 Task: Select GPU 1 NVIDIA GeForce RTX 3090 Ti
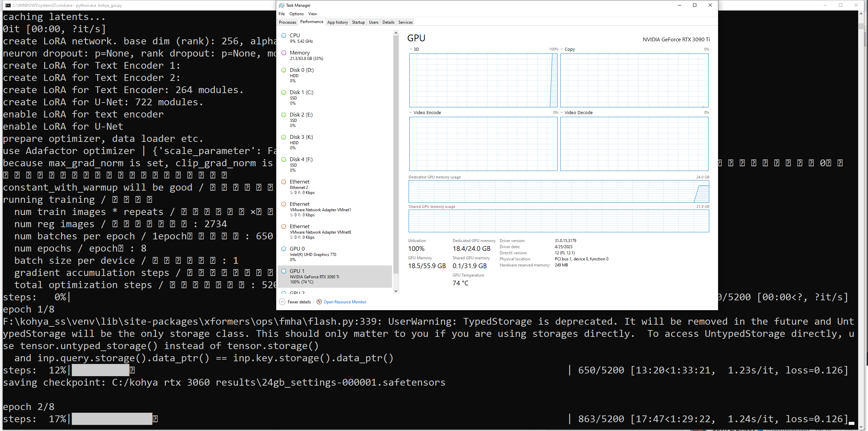coord(335,276)
